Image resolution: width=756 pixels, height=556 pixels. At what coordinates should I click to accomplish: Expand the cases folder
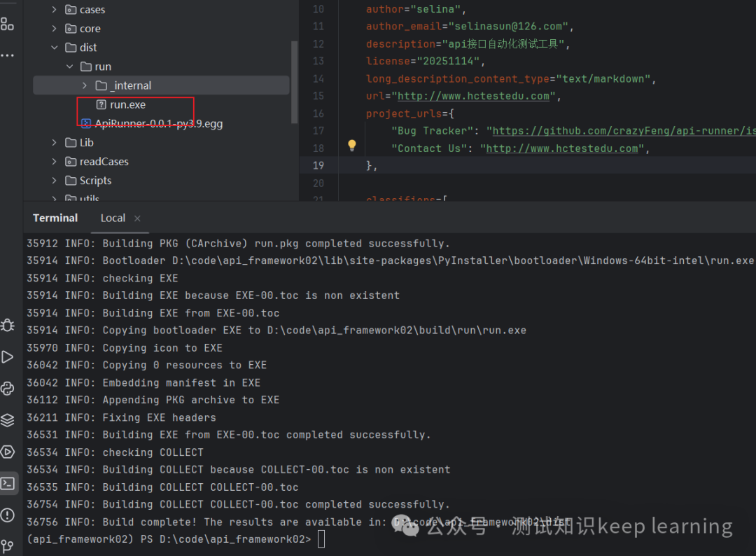coord(54,10)
